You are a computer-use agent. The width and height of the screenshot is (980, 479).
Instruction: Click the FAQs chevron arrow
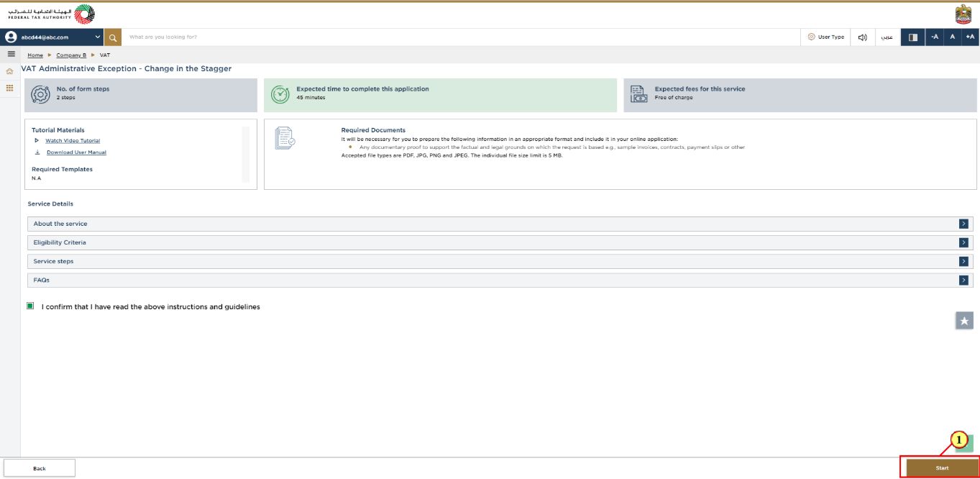coord(963,280)
